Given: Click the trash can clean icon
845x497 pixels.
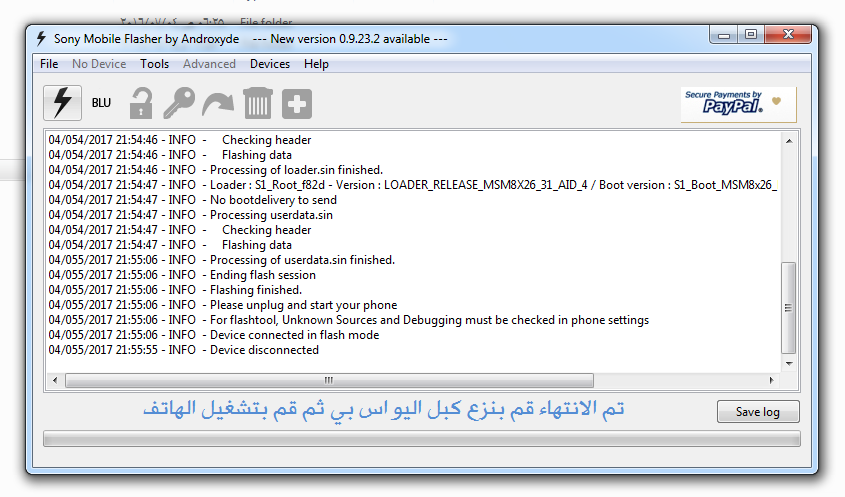Looking at the screenshot, I should pos(258,103).
